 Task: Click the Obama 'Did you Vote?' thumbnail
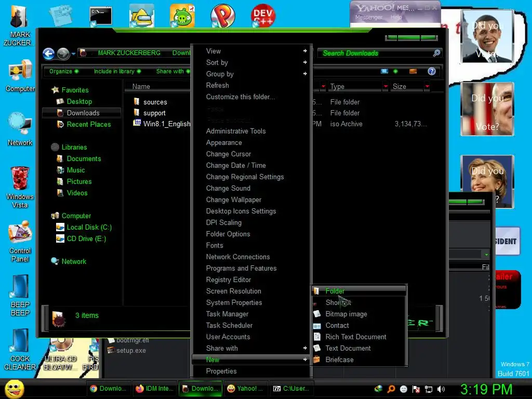click(x=487, y=36)
